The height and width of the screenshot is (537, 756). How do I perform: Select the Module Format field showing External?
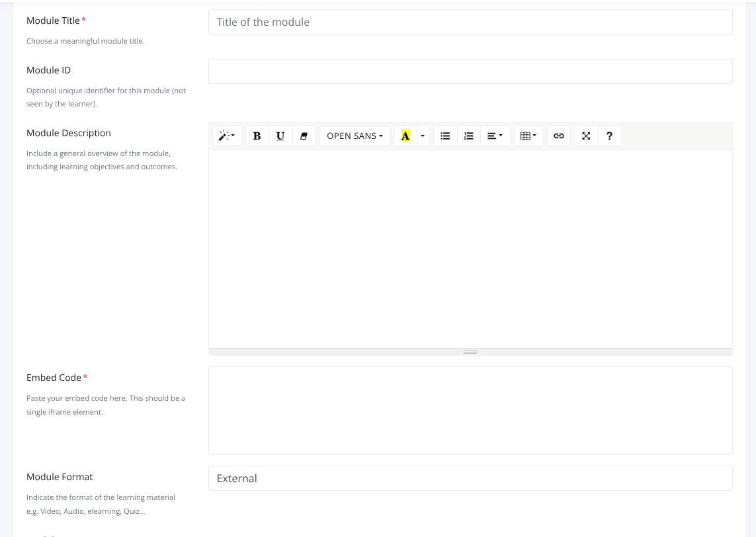(470, 478)
